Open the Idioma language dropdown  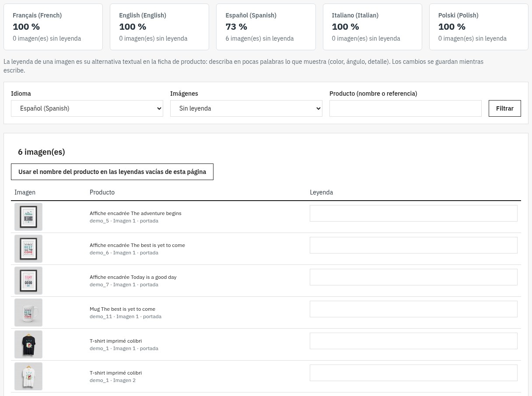click(87, 108)
